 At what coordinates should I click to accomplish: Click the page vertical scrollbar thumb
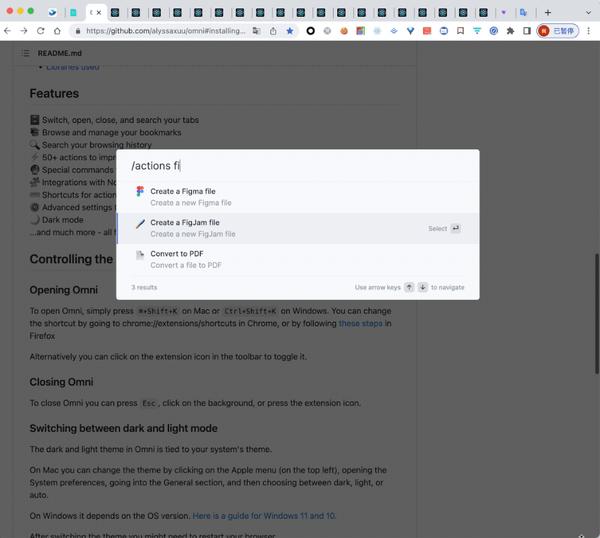coord(596,314)
